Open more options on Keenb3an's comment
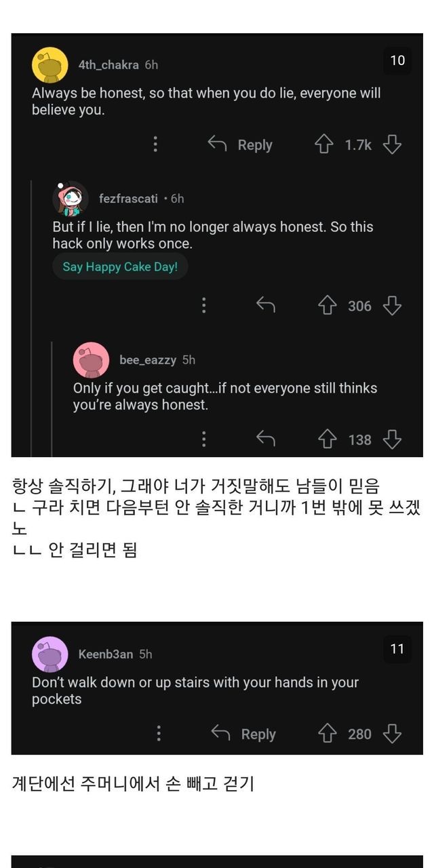The image size is (434, 868). pos(159,734)
